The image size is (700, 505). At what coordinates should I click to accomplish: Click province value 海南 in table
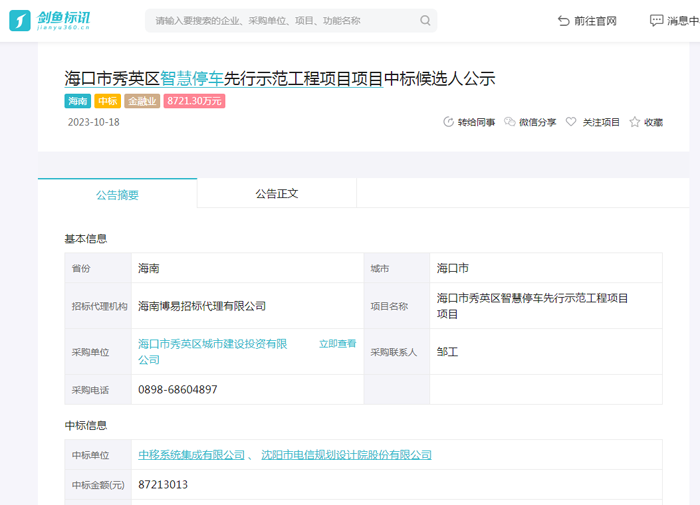click(149, 268)
